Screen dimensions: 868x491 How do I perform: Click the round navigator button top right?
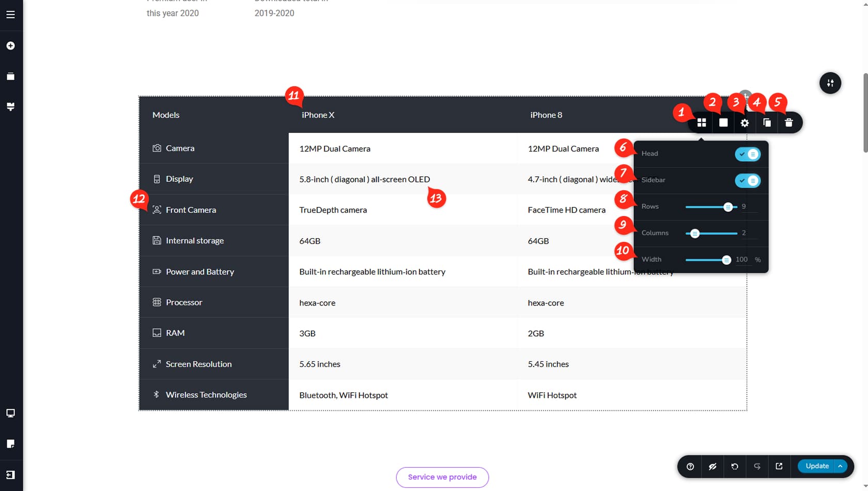pos(830,83)
